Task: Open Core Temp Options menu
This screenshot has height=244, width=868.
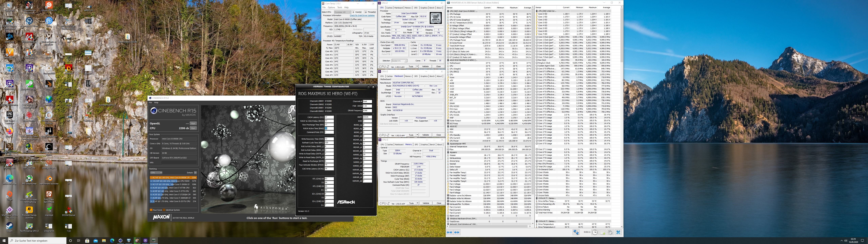Action: point(332,7)
